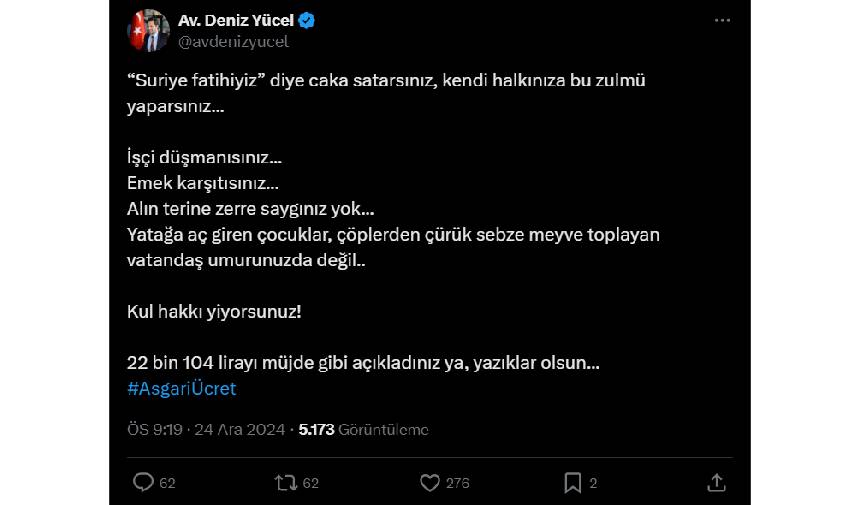Click the reply speech bubble icon
This screenshot has width=860, height=505.
(143, 483)
